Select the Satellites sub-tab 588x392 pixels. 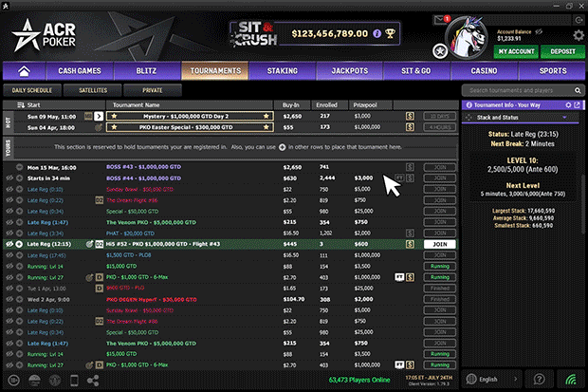[93, 90]
